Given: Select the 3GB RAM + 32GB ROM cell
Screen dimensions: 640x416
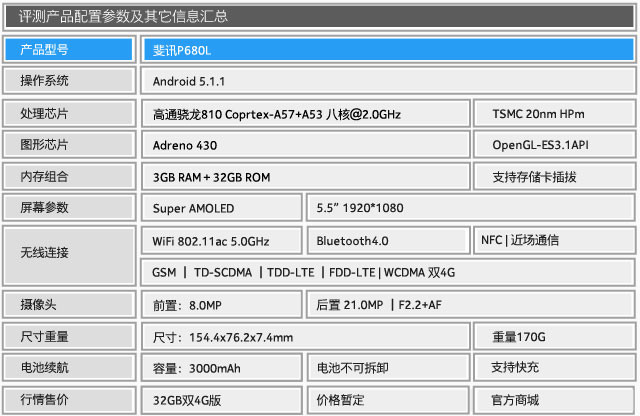Looking at the screenshot, I should pos(304,177).
